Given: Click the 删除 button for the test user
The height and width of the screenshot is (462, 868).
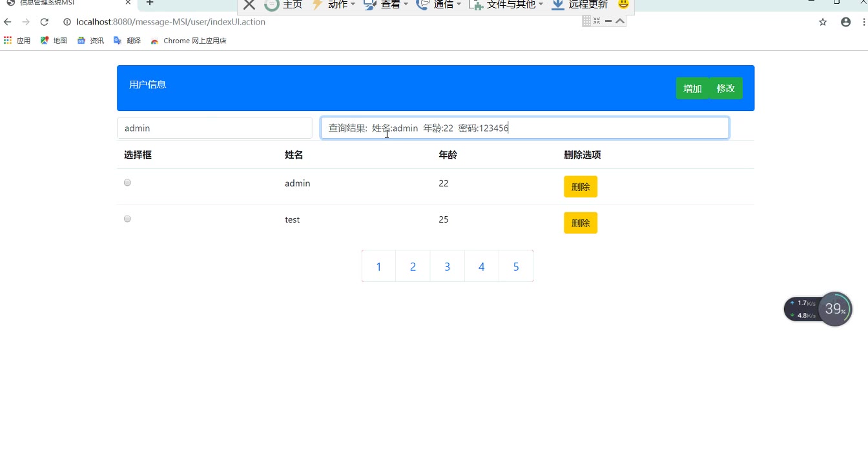Looking at the screenshot, I should point(581,223).
